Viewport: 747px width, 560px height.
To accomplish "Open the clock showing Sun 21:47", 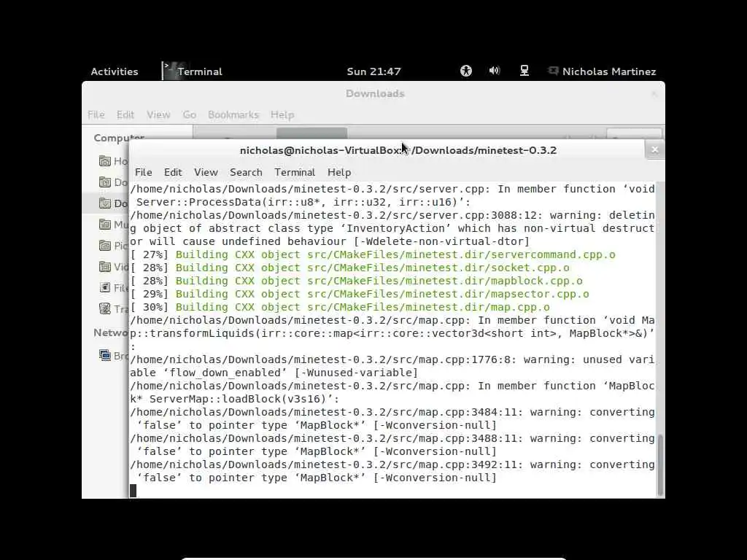I will click(x=373, y=71).
